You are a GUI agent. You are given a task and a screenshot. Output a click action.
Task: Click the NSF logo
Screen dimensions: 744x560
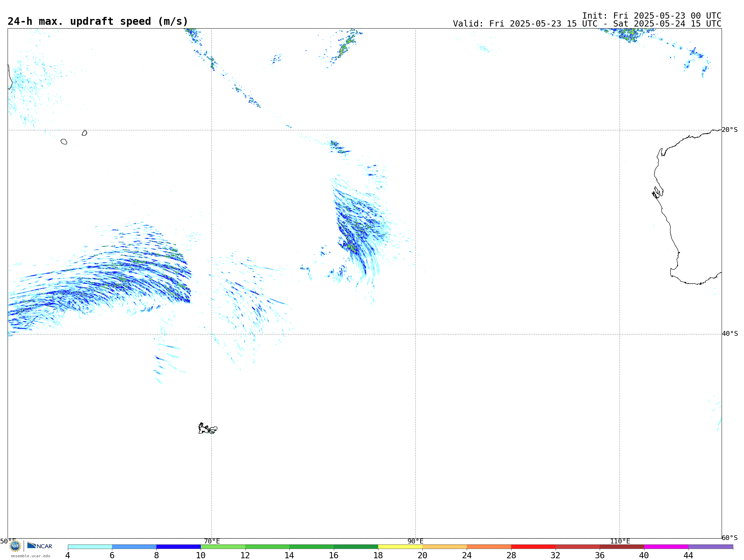(x=15, y=546)
